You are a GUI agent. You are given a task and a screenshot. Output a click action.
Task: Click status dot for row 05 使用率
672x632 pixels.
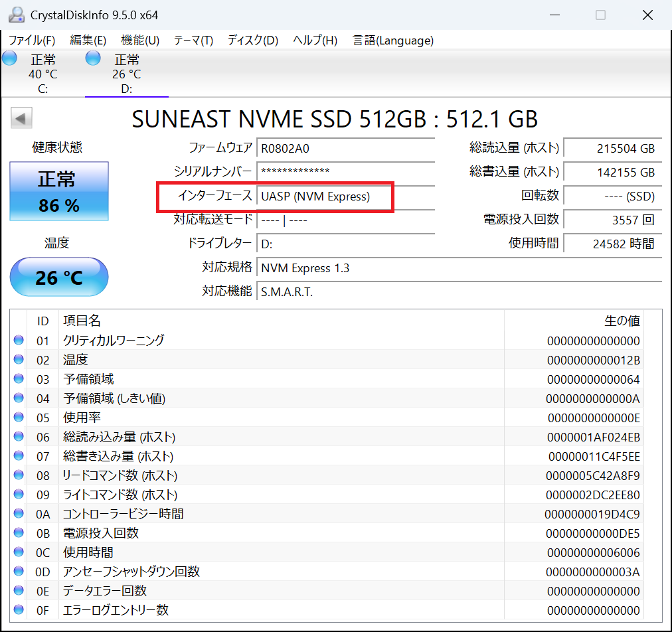point(19,418)
